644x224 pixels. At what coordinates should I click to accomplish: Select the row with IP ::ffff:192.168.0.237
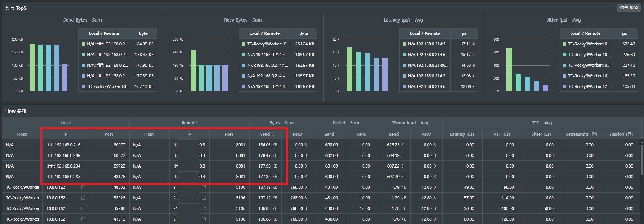(321, 177)
